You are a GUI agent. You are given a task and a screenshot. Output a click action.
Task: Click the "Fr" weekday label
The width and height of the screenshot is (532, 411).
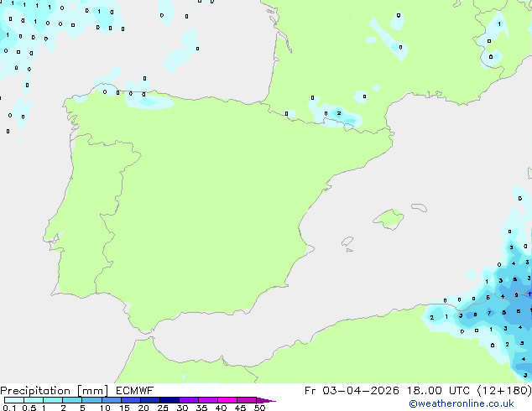tap(310, 391)
